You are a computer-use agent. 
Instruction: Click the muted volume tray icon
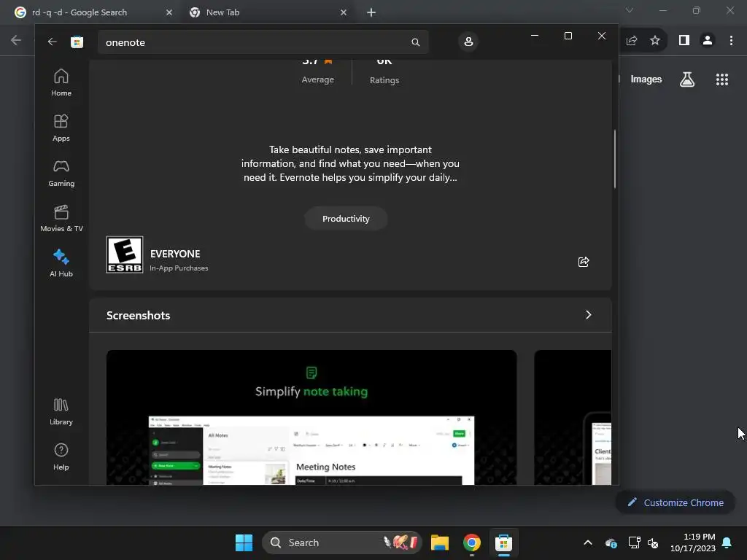(653, 542)
